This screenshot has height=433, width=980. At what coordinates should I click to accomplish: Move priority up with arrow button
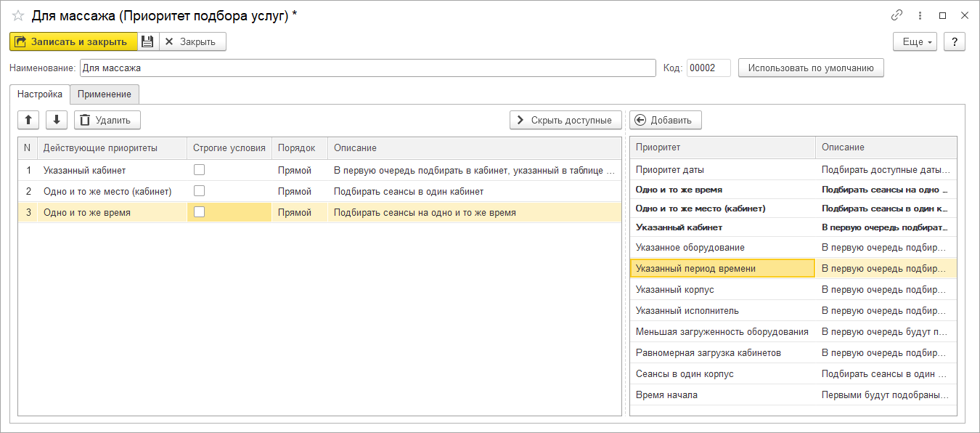pyautogui.click(x=28, y=120)
